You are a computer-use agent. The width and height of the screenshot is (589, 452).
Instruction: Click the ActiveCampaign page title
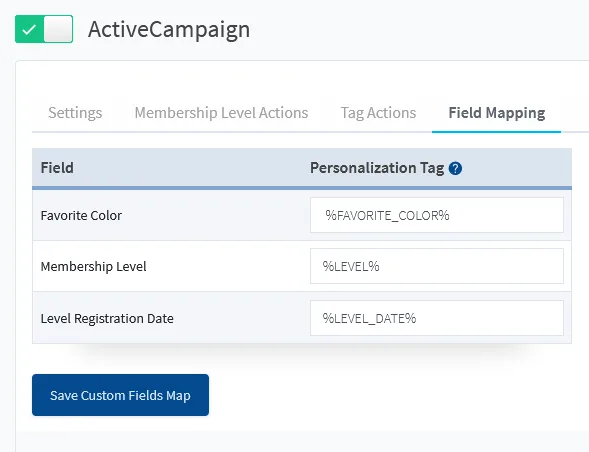(169, 30)
